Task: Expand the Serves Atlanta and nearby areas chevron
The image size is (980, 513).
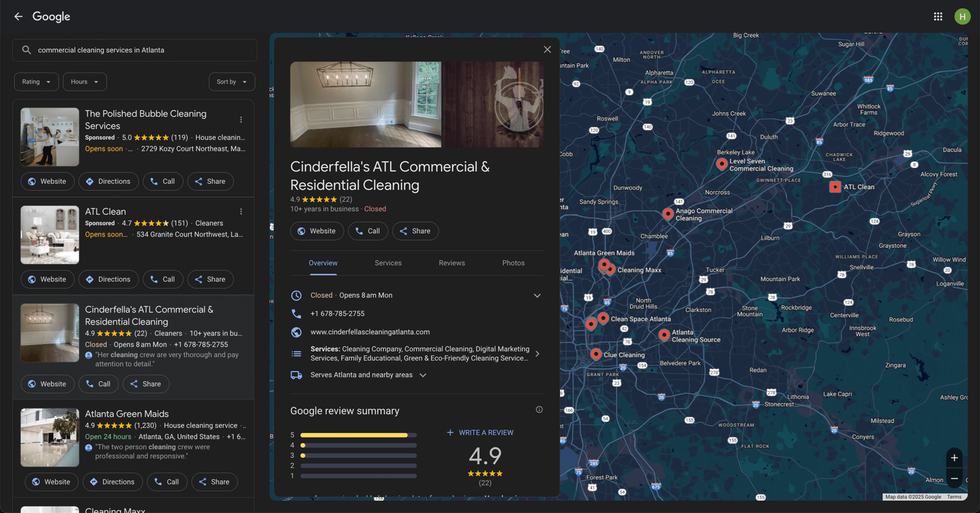Action: point(423,375)
